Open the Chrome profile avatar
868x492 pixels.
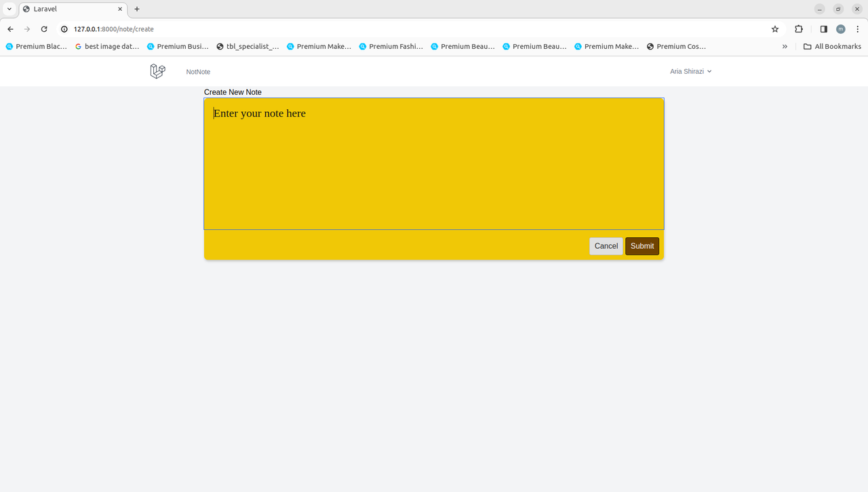click(841, 29)
